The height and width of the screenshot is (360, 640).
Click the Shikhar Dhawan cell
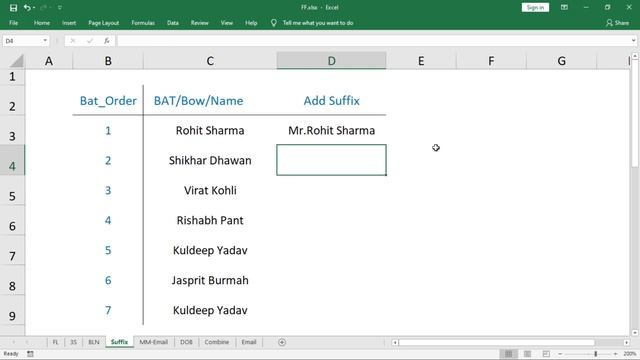tap(210, 160)
